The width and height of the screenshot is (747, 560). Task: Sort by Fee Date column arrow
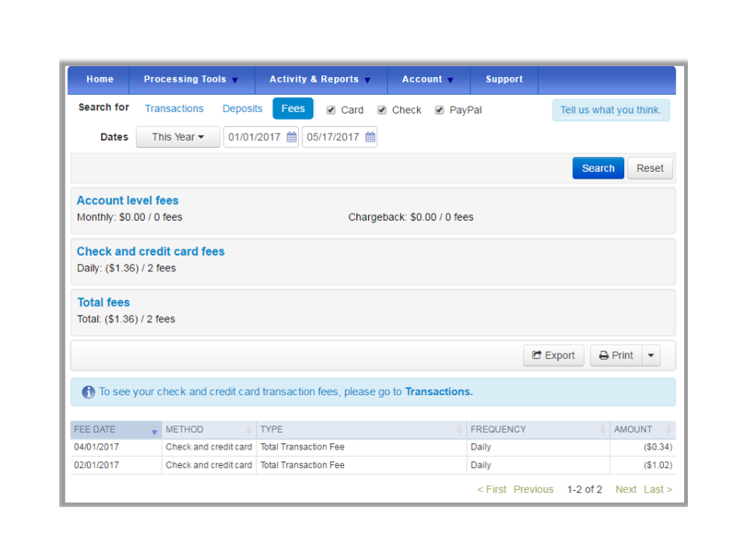154,432
